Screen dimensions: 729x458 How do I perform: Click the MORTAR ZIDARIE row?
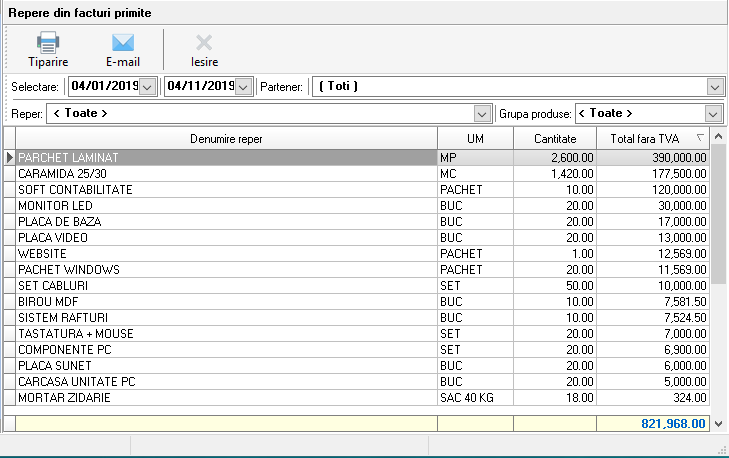tap(226, 398)
